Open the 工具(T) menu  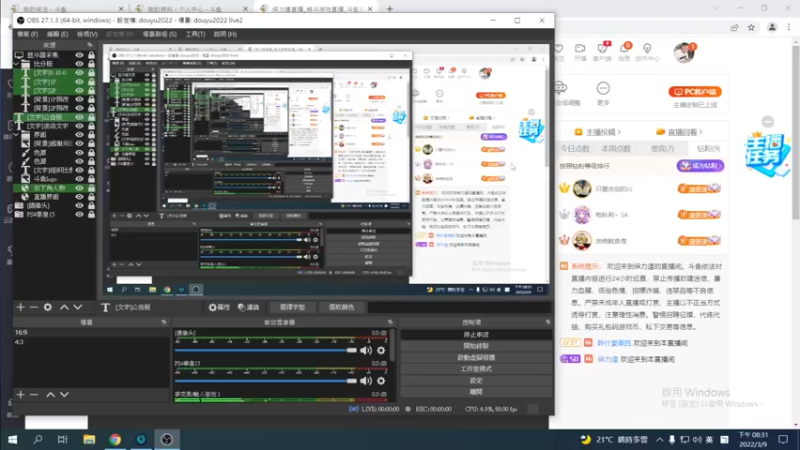pyautogui.click(x=195, y=34)
